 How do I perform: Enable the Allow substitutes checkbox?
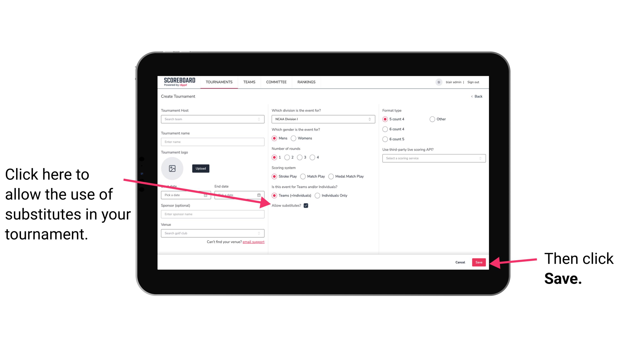[x=307, y=205]
